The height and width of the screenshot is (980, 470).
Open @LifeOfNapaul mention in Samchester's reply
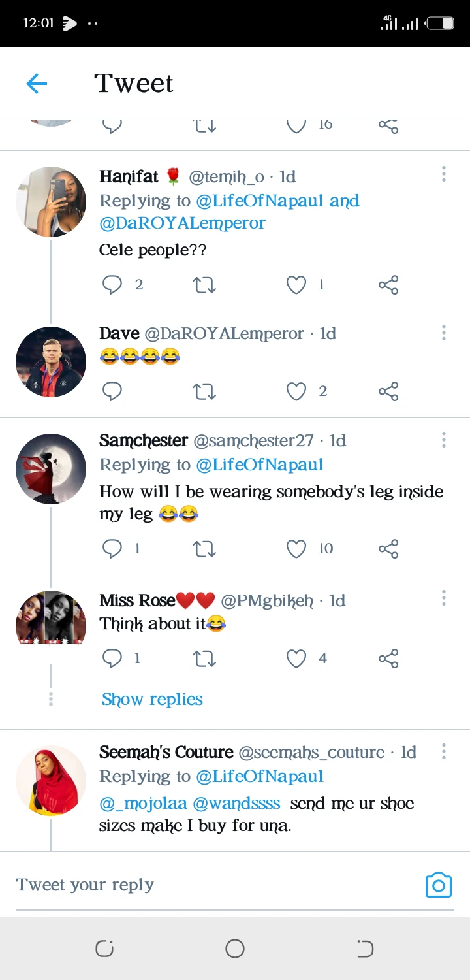(260, 465)
